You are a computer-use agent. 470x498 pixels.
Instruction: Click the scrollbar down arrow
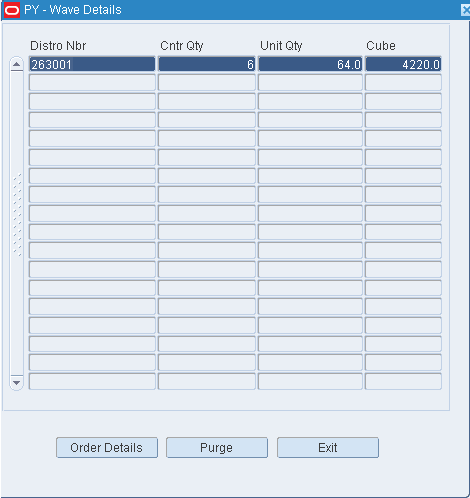coord(16,383)
